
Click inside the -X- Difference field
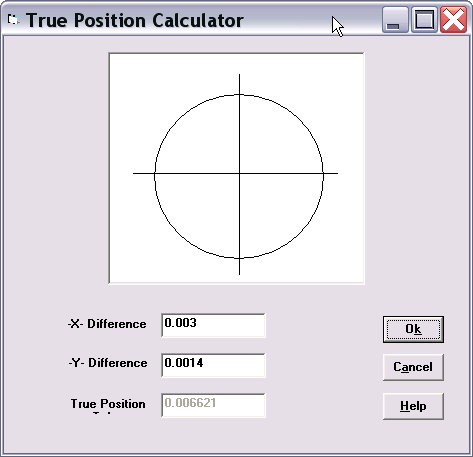213,325
